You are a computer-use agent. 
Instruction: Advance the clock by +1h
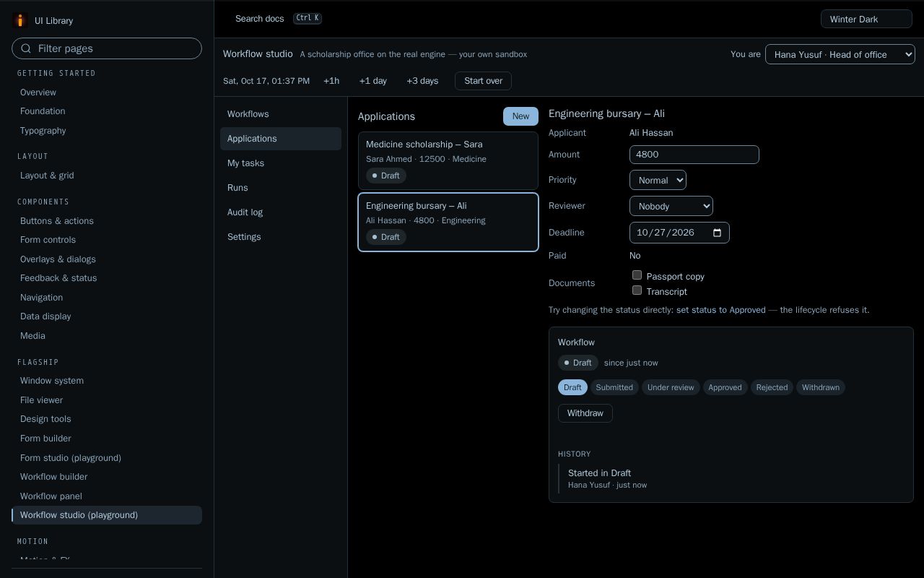(x=331, y=81)
